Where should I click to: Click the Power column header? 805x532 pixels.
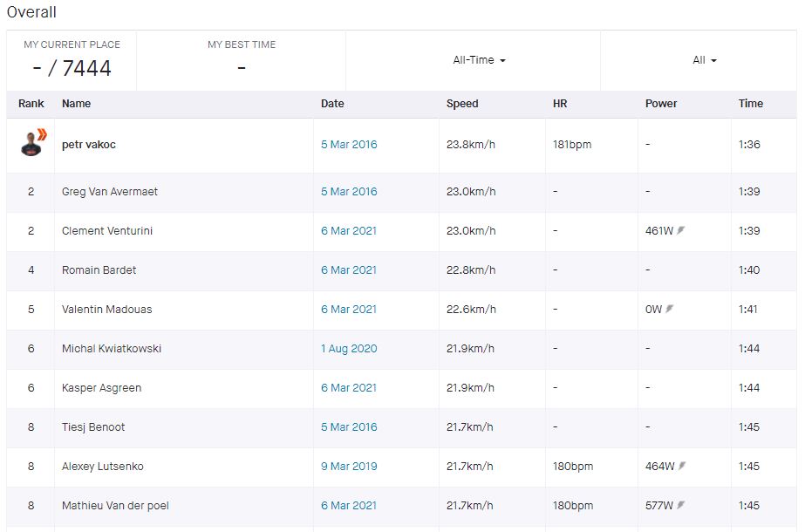click(661, 103)
